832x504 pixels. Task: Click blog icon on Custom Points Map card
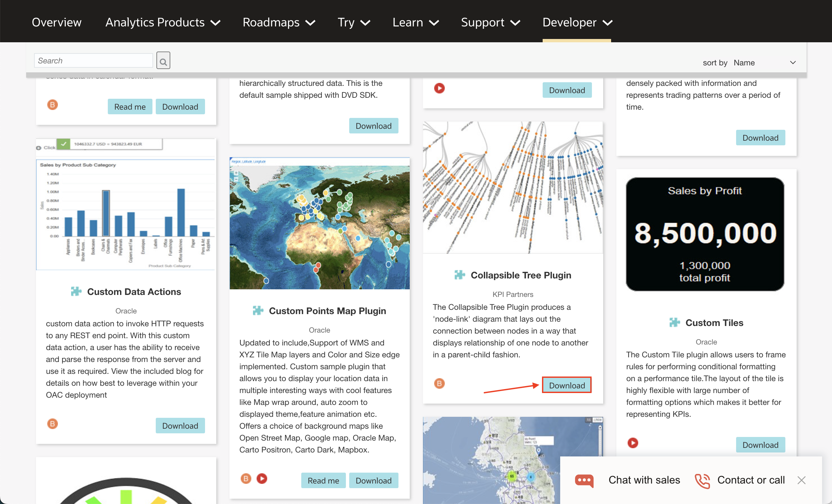[246, 478]
